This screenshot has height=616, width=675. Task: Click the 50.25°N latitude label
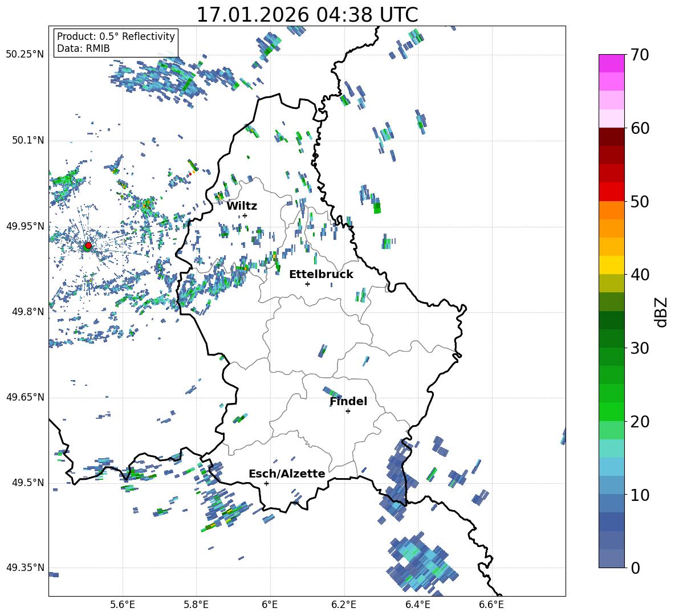point(25,55)
